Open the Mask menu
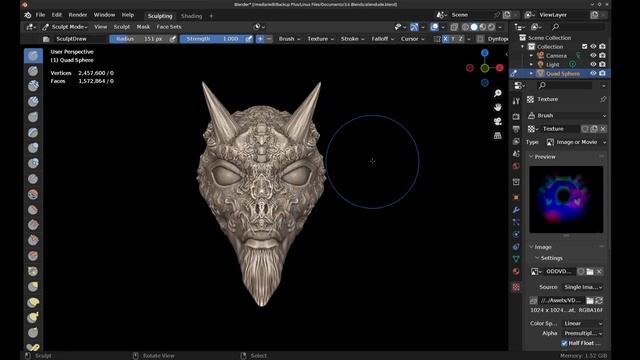The width and height of the screenshot is (640, 360). click(143, 27)
